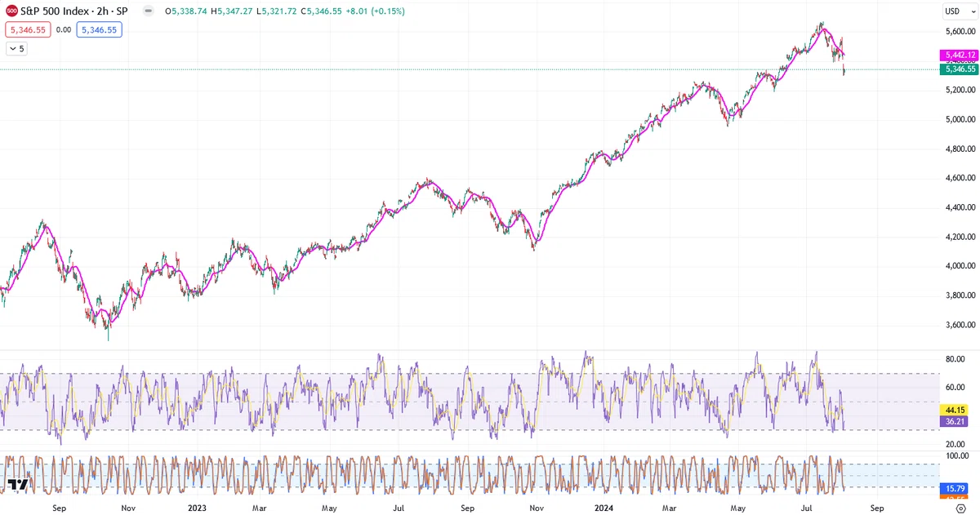Click the S&P 500 Index title

[x=55, y=11]
